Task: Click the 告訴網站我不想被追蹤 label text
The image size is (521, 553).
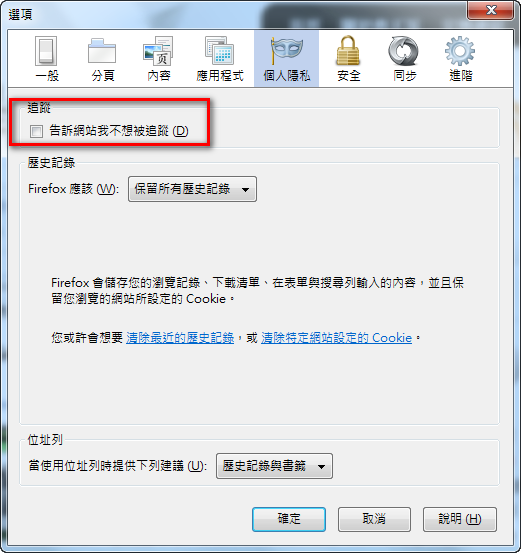Action: pyautogui.click(x=119, y=131)
